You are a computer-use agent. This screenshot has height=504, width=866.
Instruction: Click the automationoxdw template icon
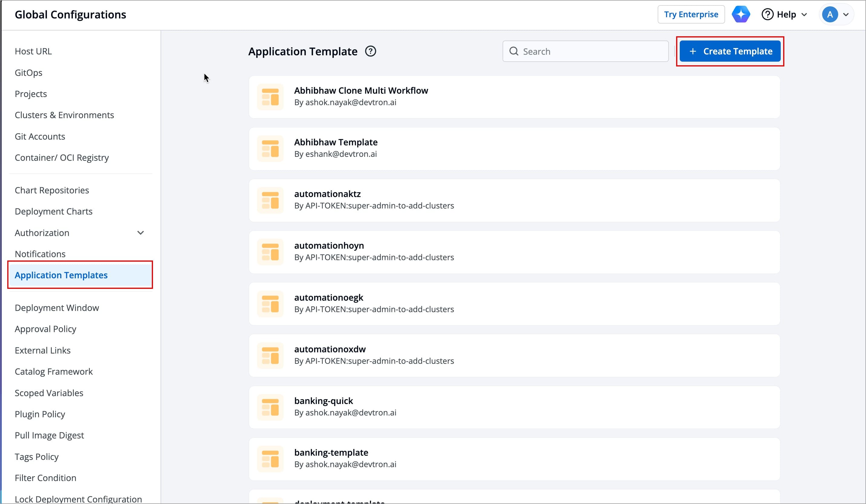coord(270,355)
